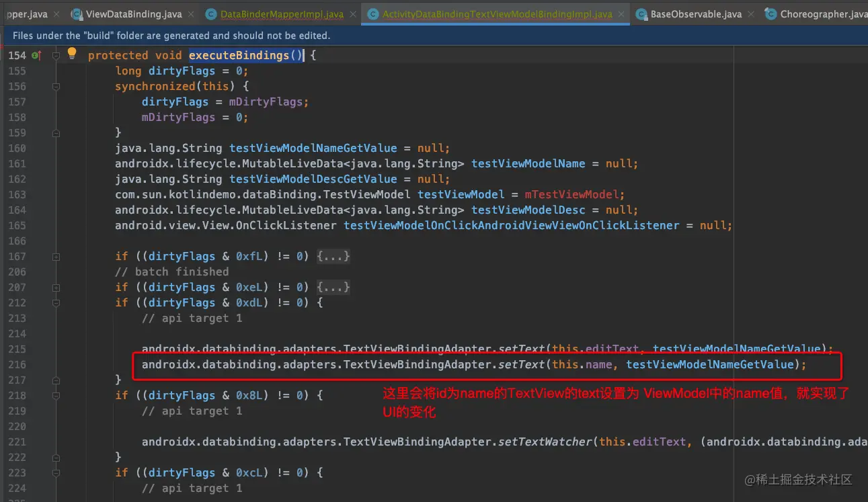Click 'this.name' on line 216
The width and height of the screenshot is (868, 502).
(x=582, y=364)
